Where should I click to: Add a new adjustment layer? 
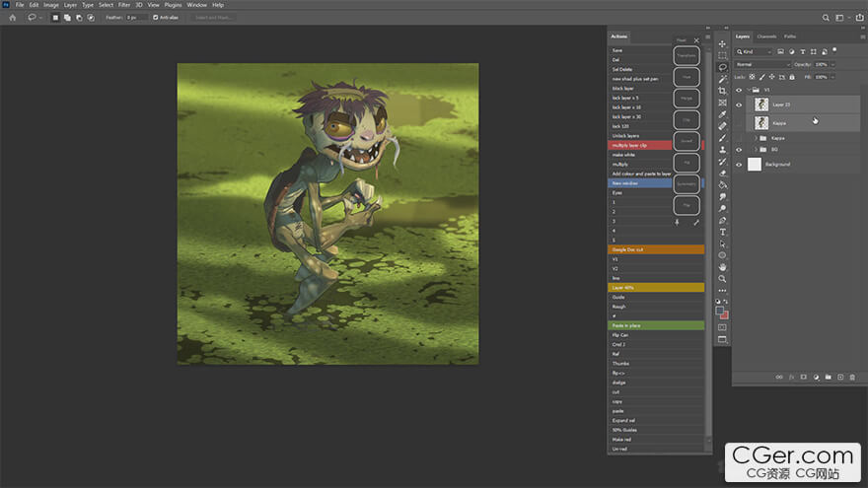coord(816,377)
